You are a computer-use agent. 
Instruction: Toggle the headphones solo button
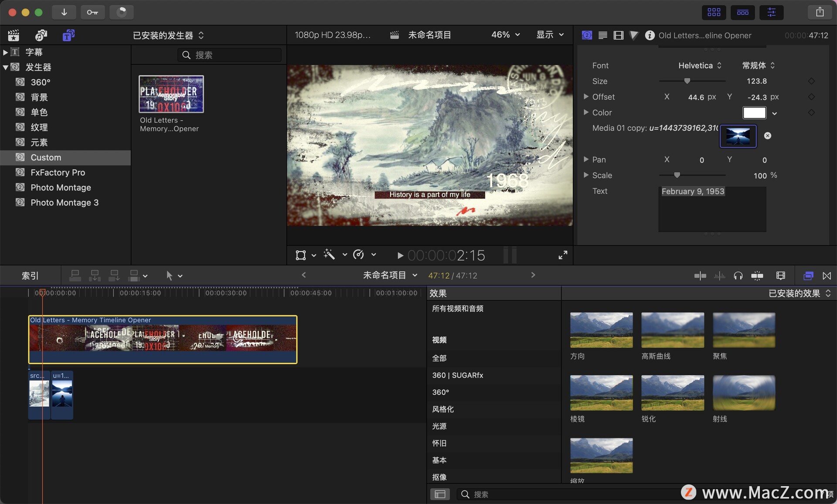pyautogui.click(x=738, y=276)
